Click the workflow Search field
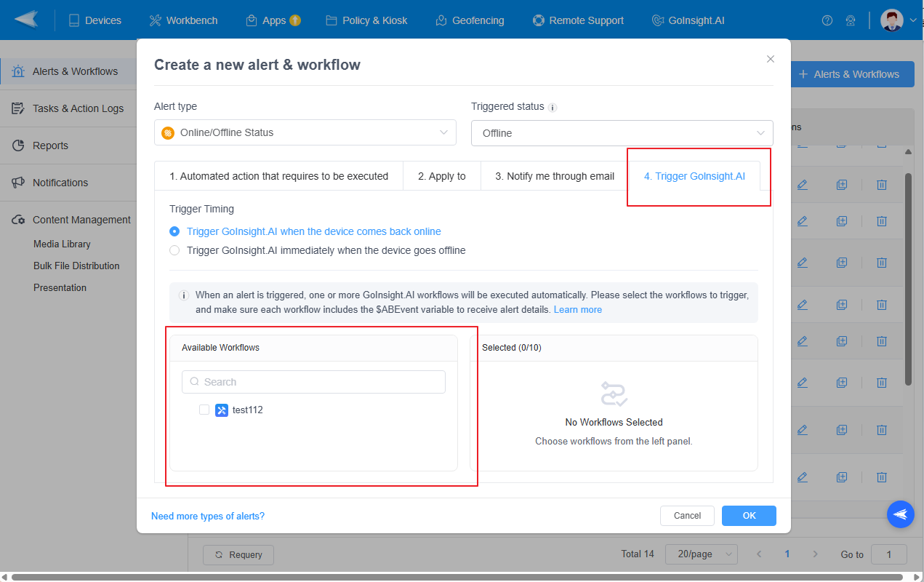 pos(313,382)
